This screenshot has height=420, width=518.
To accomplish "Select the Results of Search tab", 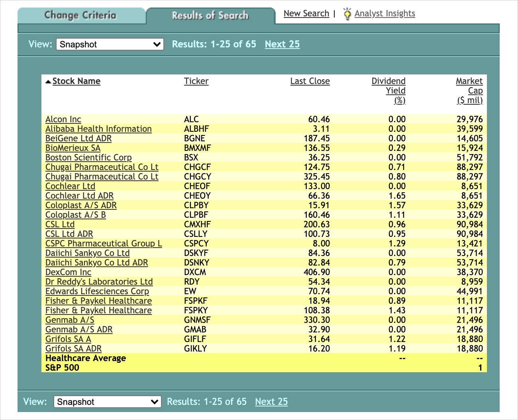I will click(x=210, y=16).
